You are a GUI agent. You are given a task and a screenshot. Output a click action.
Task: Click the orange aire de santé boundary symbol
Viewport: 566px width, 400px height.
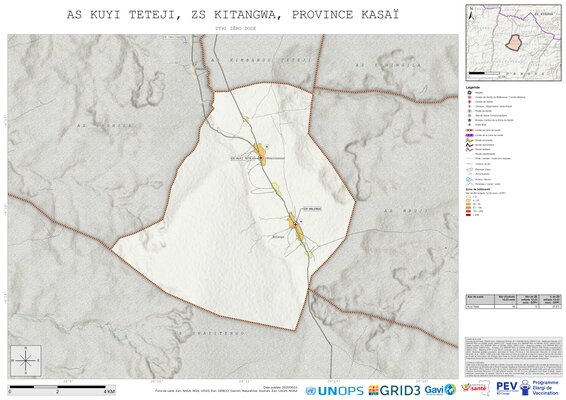(x=469, y=130)
